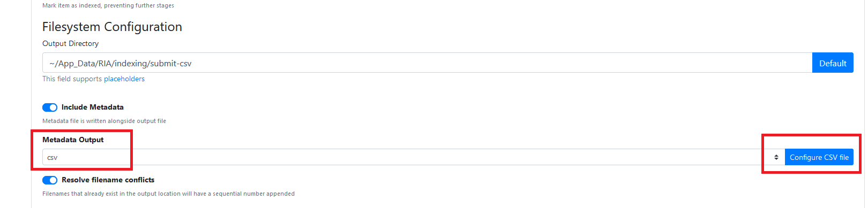
Task: Click the Include Metadata label text
Action: 92,107
